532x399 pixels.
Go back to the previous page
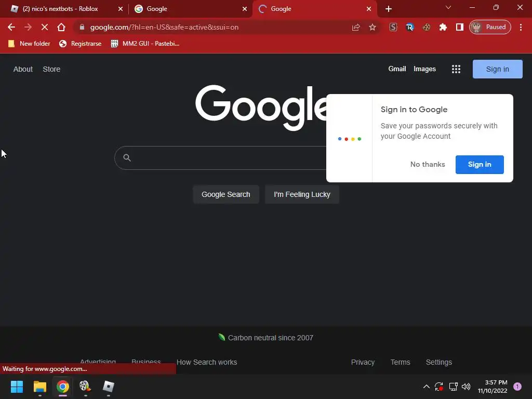(11, 27)
